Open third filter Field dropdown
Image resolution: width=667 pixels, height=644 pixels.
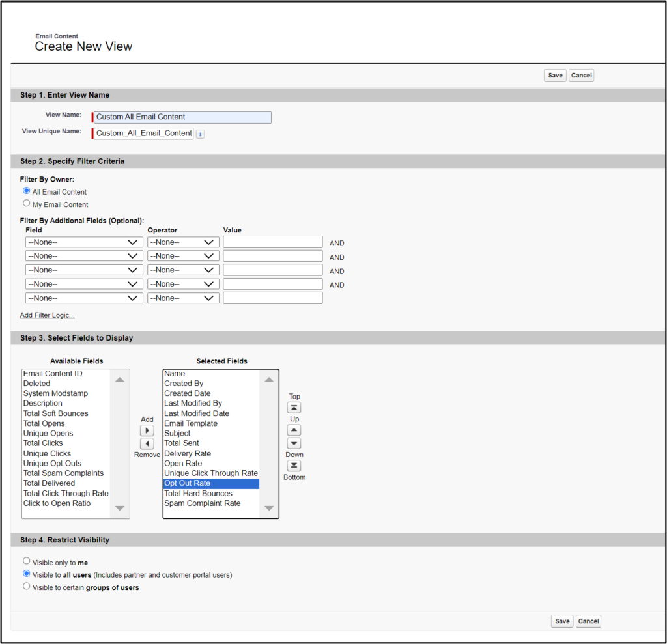click(84, 270)
